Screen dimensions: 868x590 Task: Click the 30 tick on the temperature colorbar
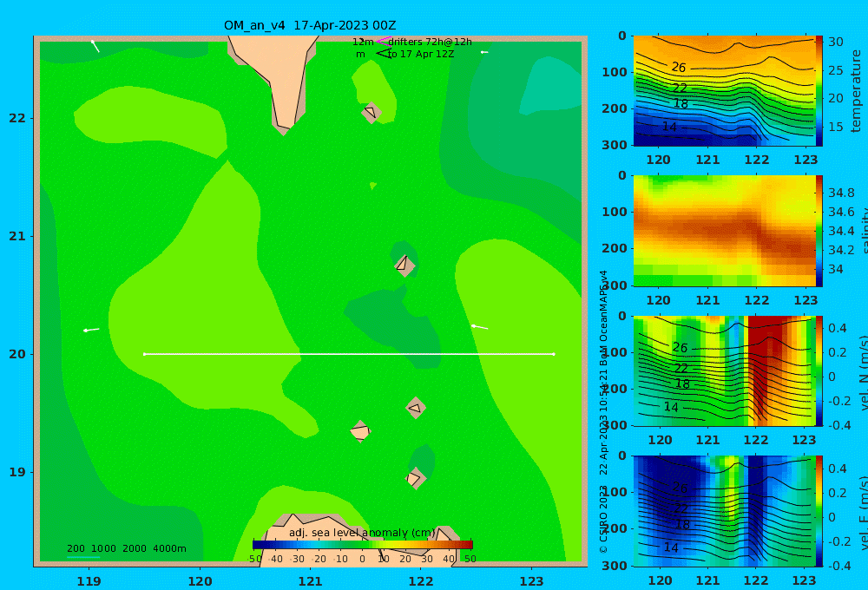(836, 42)
